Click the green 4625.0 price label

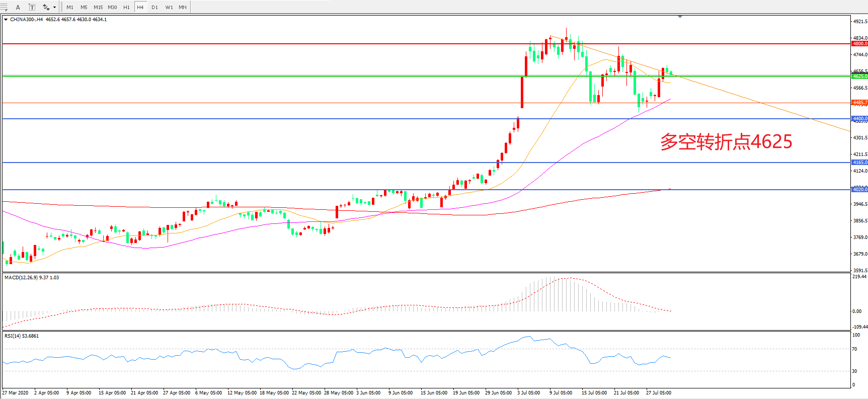(x=859, y=76)
